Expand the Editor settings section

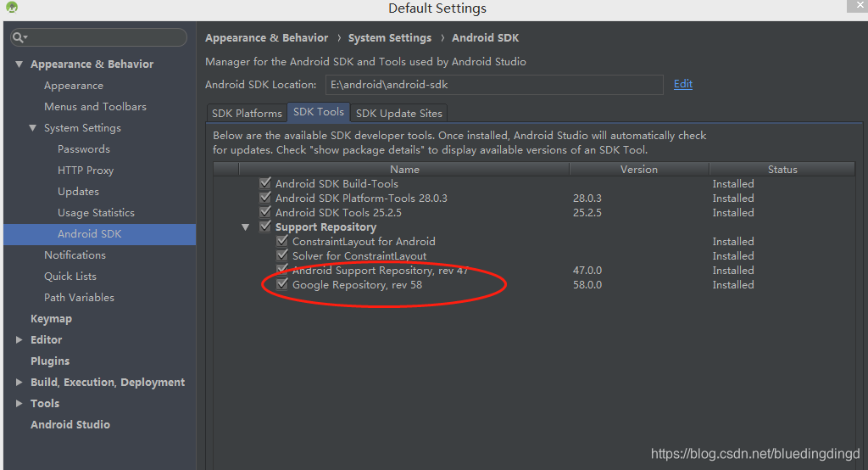(x=19, y=339)
